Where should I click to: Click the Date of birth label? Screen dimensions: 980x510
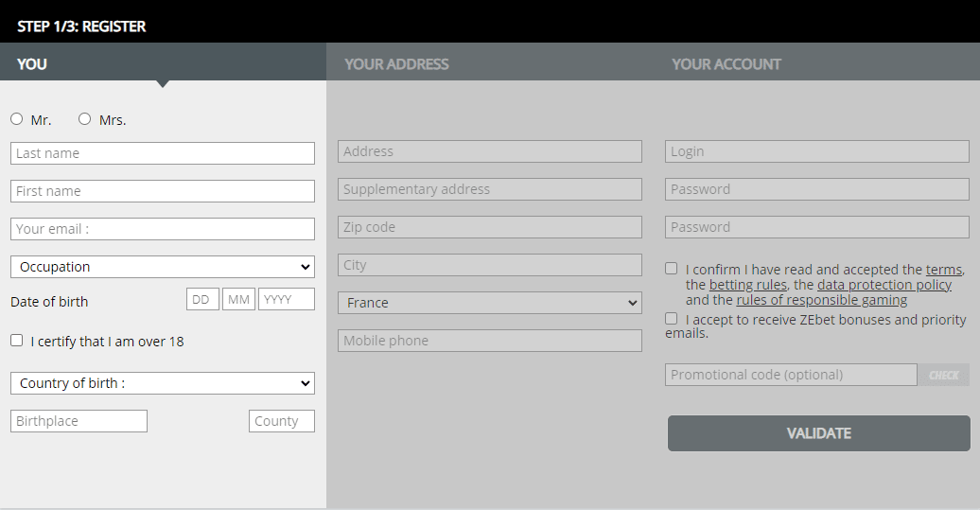pyautogui.click(x=49, y=302)
